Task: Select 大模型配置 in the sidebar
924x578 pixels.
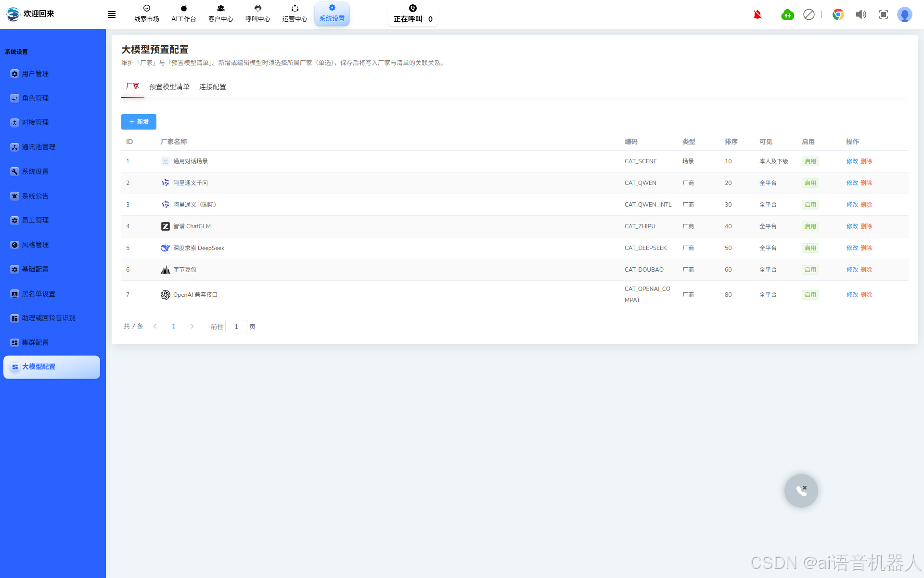Action: [x=51, y=367]
